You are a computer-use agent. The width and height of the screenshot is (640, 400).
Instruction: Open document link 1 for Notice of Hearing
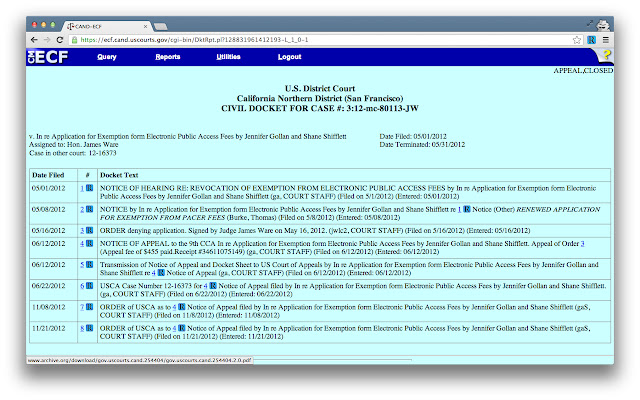[82, 189]
